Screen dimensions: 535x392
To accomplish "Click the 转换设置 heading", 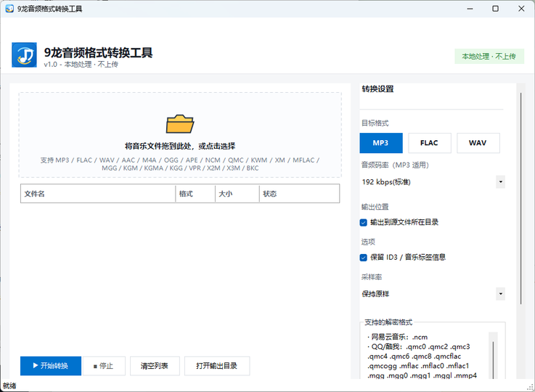I will click(377, 89).
